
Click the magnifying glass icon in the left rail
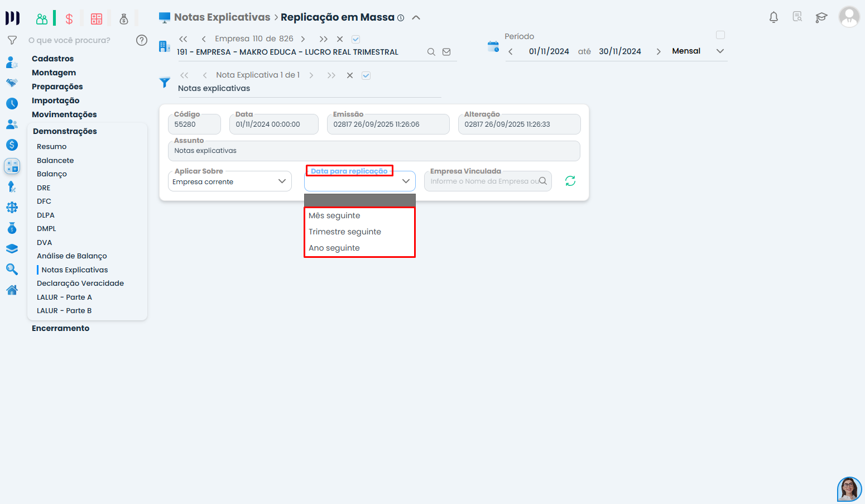[12, 269]
